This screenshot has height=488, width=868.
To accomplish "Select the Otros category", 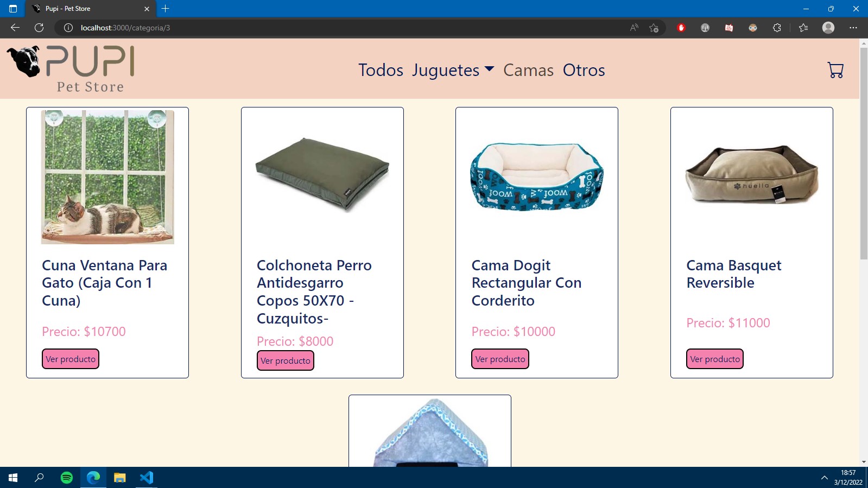I will (x=584, y=70).
